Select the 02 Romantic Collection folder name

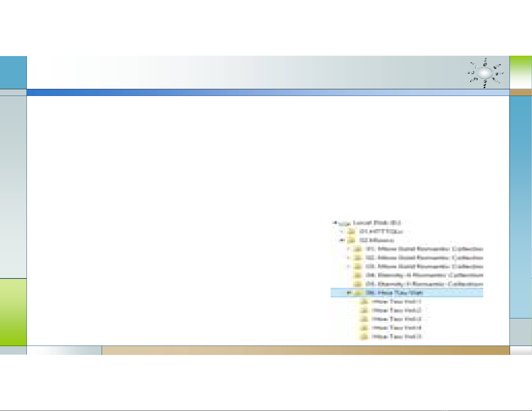[x=425, y=258]
